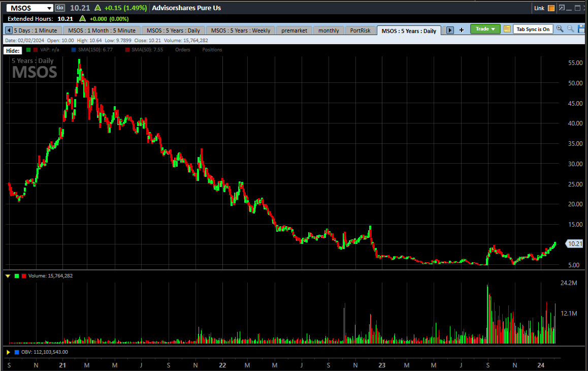This screenshot has height=371, width=588.
Task: Click the 10.21 price marker on the axis
Action: click(x=574, y=243)
